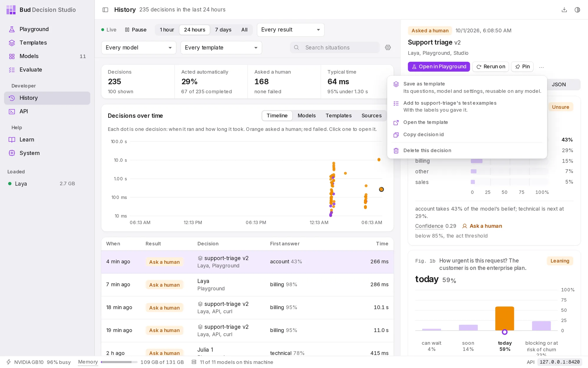This screenshot has height=368, width=588.
Task: Choose Copy decision id
Action: (467, 135)
